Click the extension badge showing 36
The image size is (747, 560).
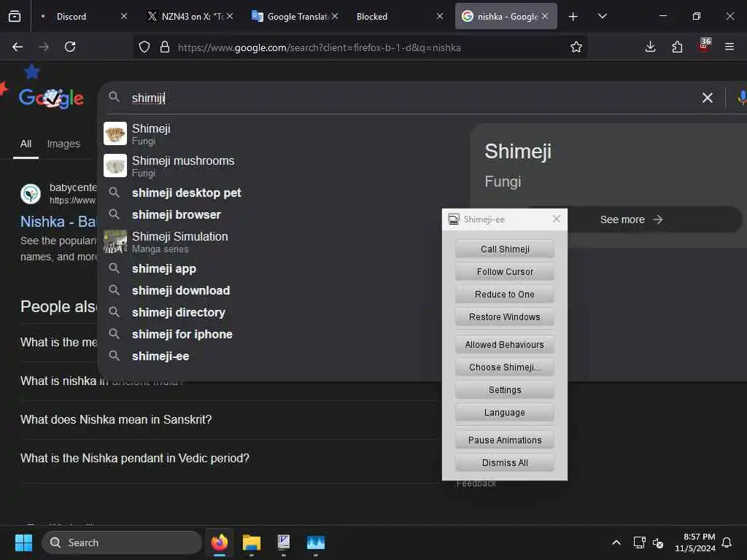point(704,45)
